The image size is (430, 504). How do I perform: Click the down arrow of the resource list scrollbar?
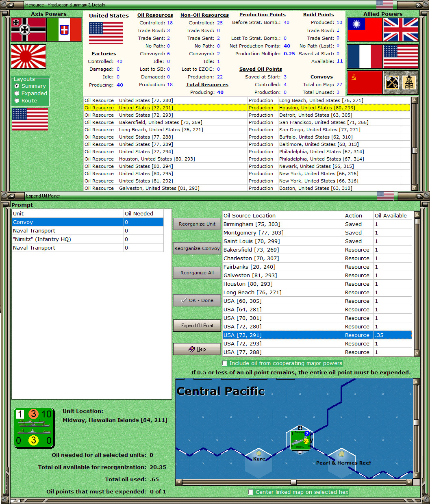pyautogui.click(x=415, y=187)
